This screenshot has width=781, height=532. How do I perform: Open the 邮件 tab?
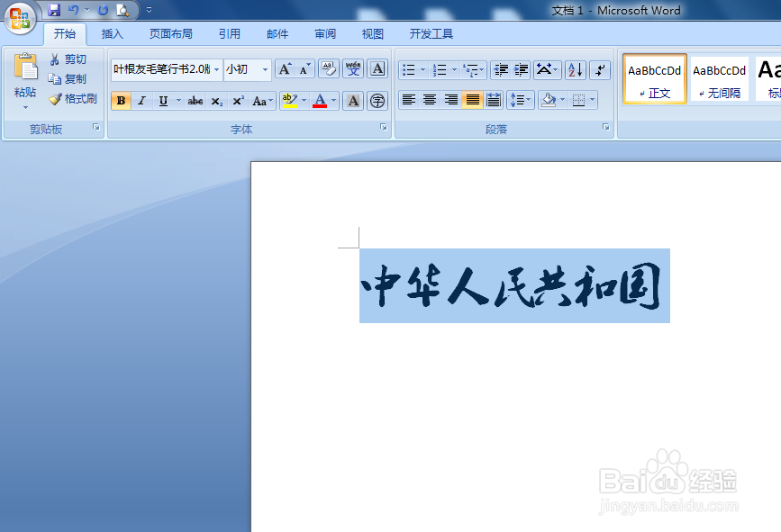click(277, 34)
